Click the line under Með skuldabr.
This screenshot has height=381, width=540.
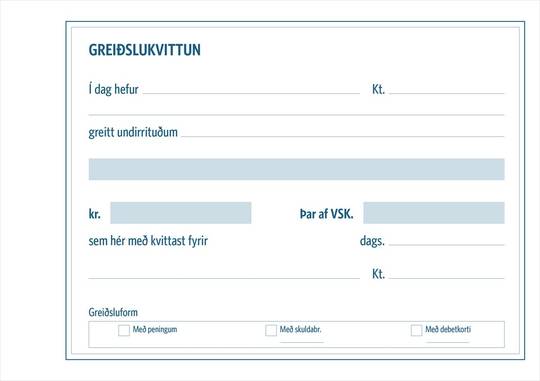[x=302, y=342]
